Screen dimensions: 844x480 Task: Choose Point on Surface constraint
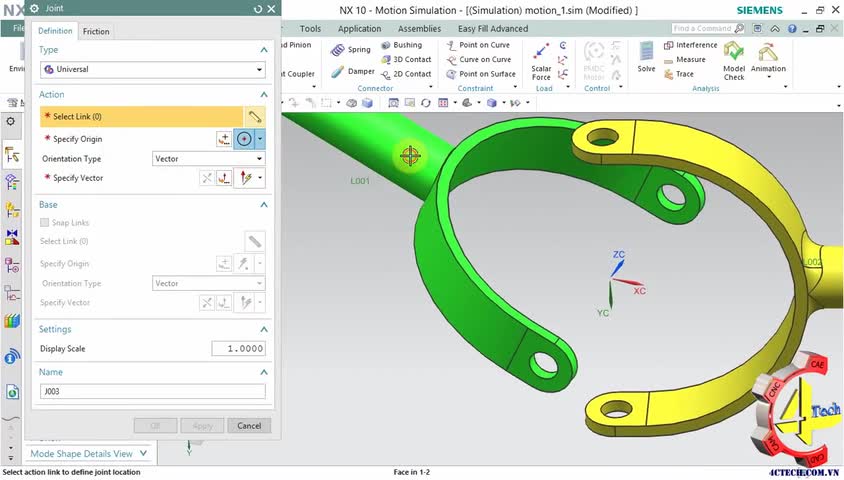tap(481, 74)
